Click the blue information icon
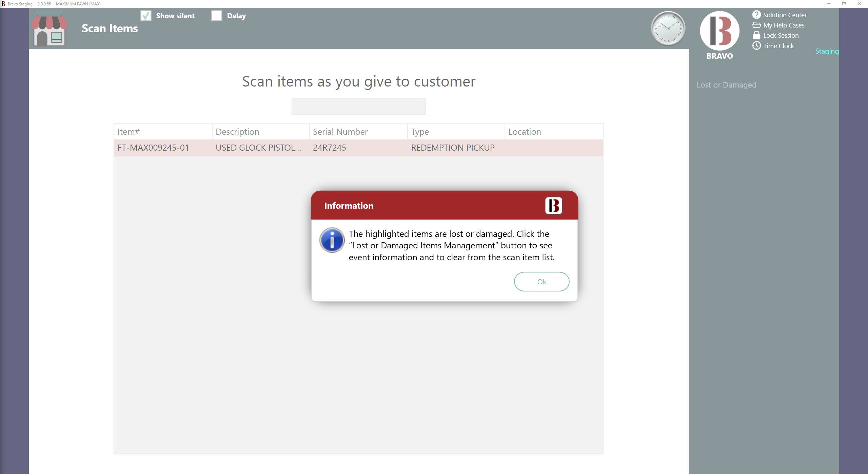 pyautogui.click(x=332, y=240)
